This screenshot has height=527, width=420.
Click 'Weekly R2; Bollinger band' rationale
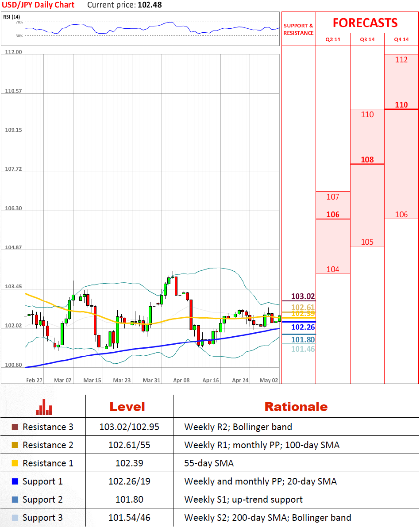[238, 427]
